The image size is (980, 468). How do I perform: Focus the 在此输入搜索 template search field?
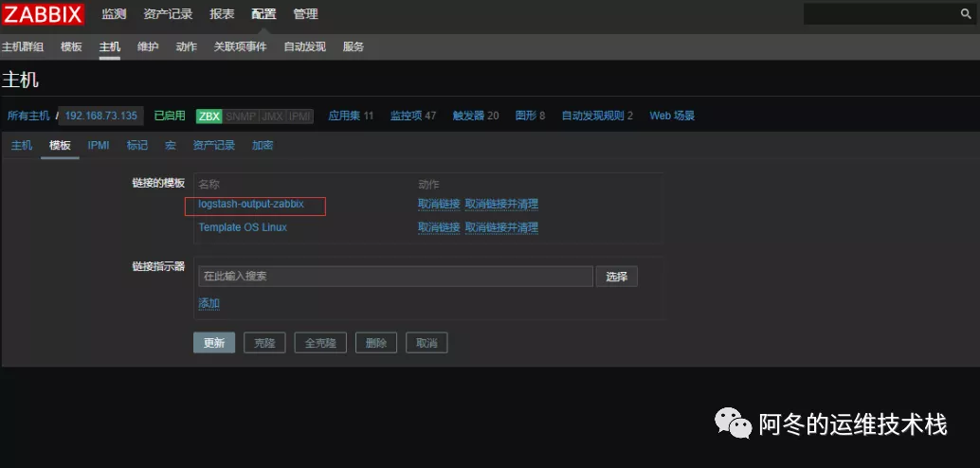[395, 277]
